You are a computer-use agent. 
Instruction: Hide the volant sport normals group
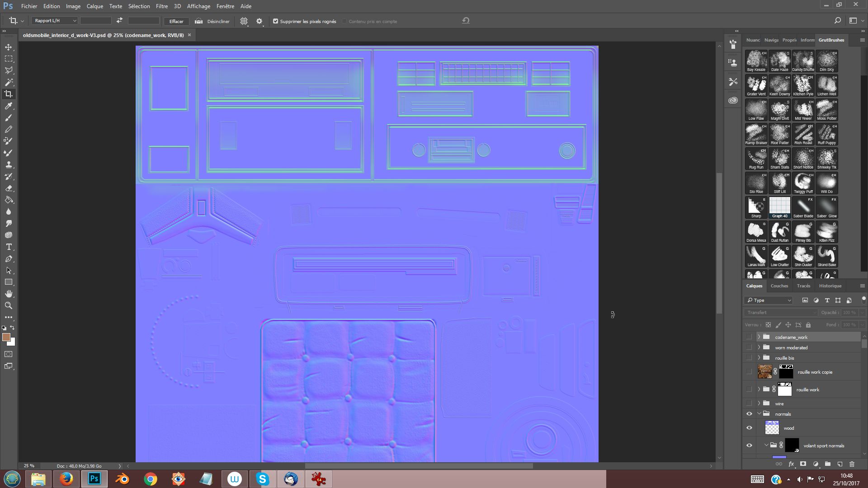tap(749, 446)
